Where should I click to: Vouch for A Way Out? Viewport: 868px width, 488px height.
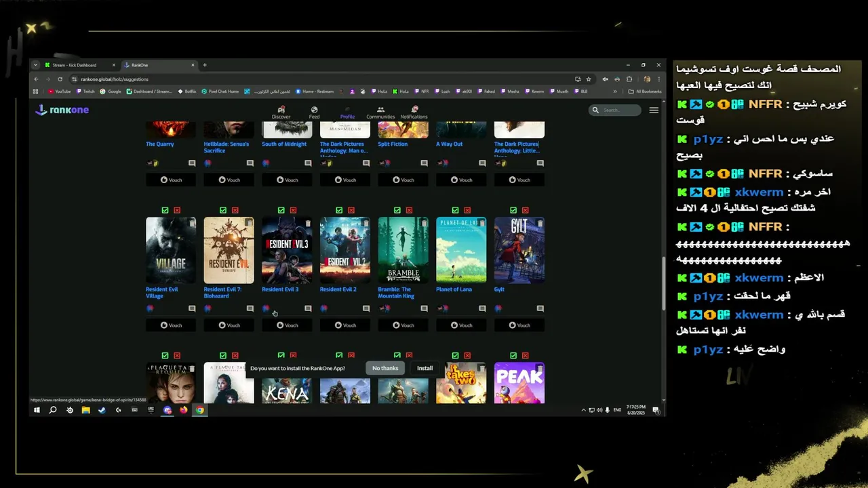461,180
